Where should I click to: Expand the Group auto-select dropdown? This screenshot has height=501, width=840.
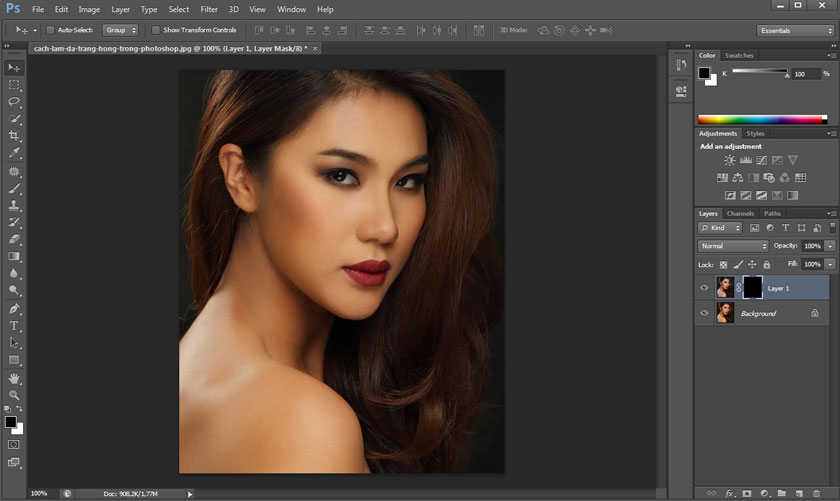(121, 30)
